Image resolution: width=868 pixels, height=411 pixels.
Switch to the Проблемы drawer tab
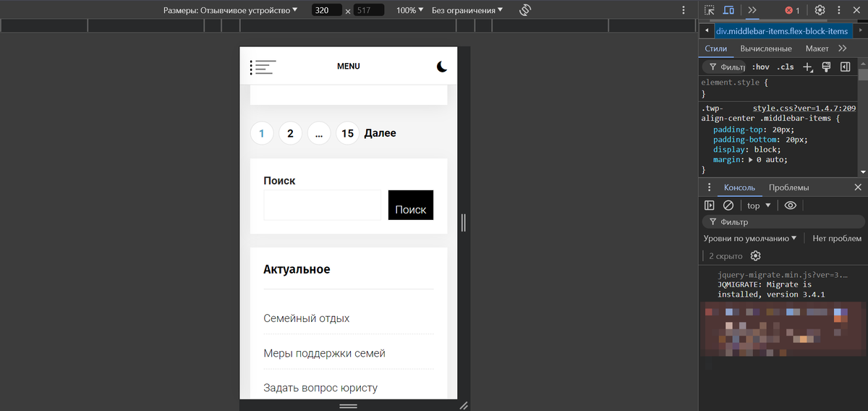click(x=788, y=187)
